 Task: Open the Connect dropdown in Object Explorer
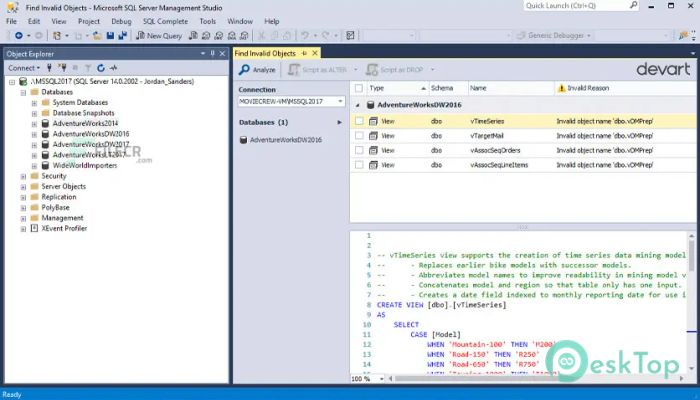pyautogui.click(x=24, y=68)
